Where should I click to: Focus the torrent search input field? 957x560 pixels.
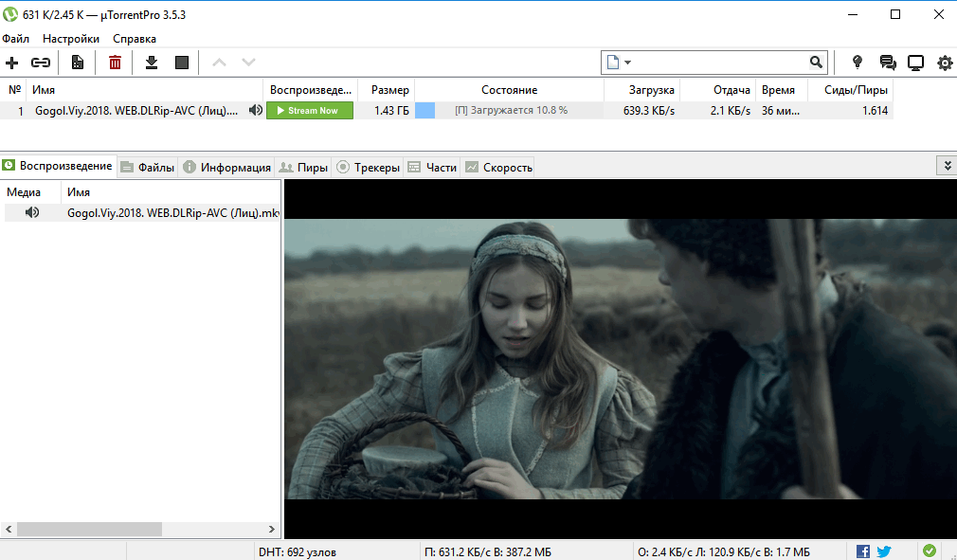click(721, 63)
